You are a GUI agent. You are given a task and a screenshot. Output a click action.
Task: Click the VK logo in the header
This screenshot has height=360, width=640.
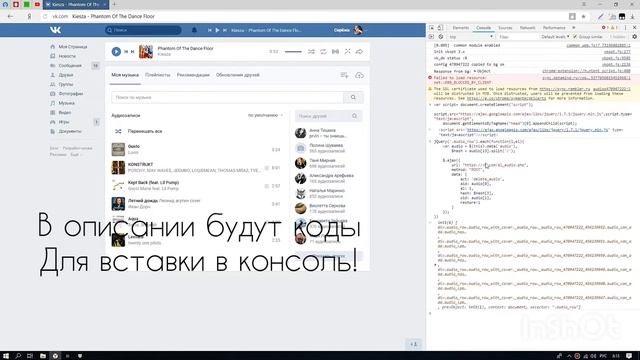pos(56,30)
